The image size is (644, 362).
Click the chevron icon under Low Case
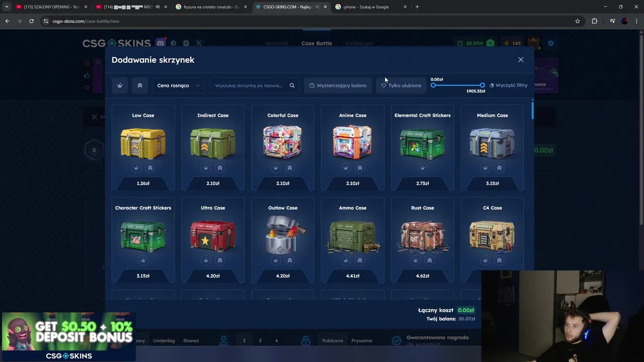click(150, 168)
